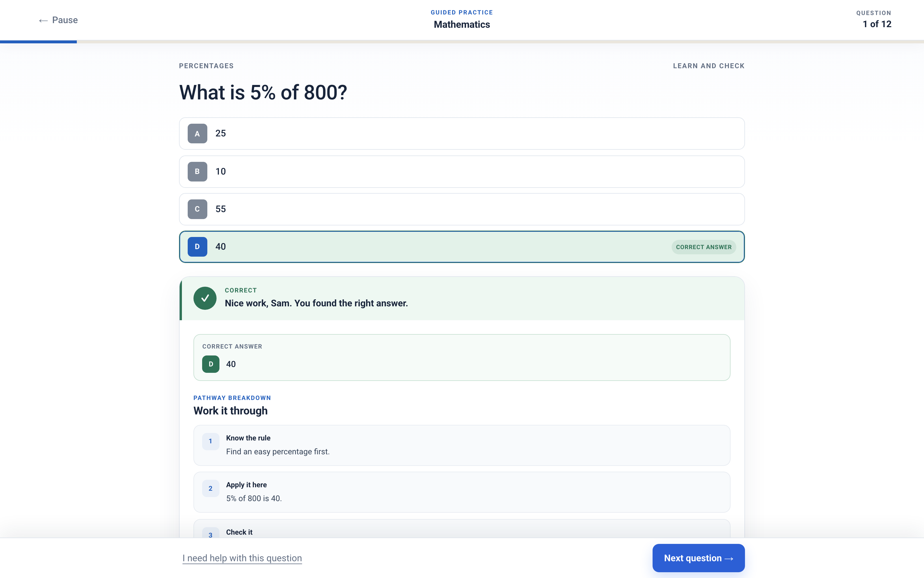Click the 'Mathematics' title
Screen dimensions: 924x578
(462, 25)
